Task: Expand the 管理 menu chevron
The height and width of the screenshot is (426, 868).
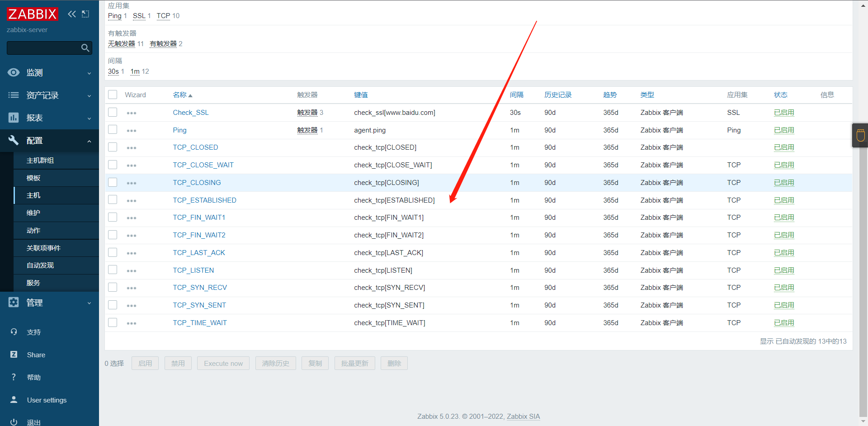Action: point(89,303)
